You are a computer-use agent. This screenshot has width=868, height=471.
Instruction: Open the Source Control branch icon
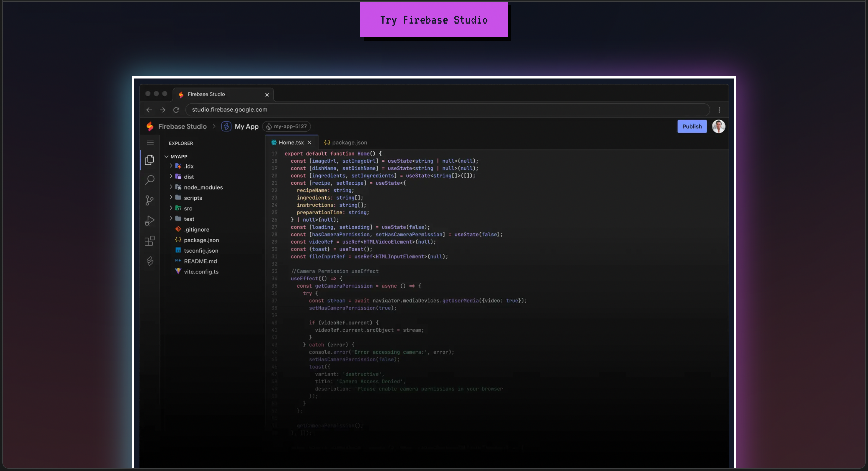(x=150, y=200)
